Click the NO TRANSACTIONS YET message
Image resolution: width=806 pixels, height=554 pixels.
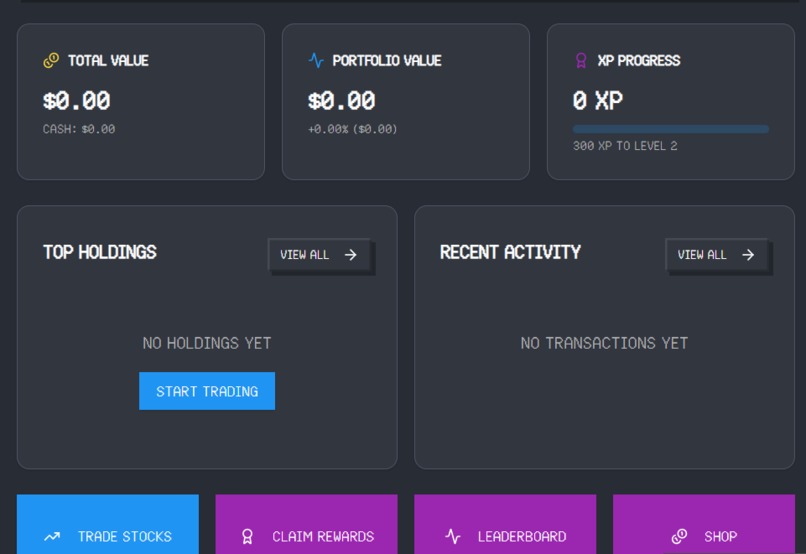click(604, 343)
